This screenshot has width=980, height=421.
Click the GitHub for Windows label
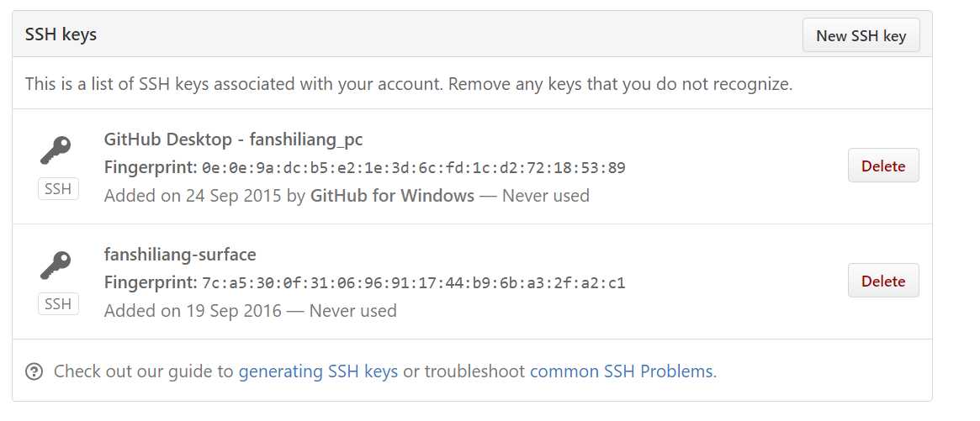393,196
